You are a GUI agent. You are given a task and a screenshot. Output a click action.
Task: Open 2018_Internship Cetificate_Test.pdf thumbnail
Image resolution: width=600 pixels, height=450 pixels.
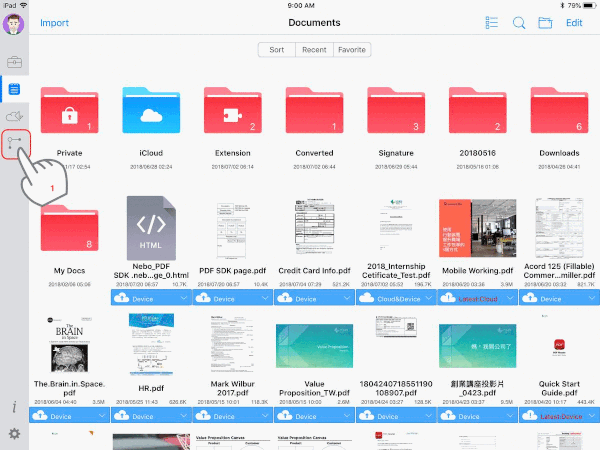pos(396,225)
